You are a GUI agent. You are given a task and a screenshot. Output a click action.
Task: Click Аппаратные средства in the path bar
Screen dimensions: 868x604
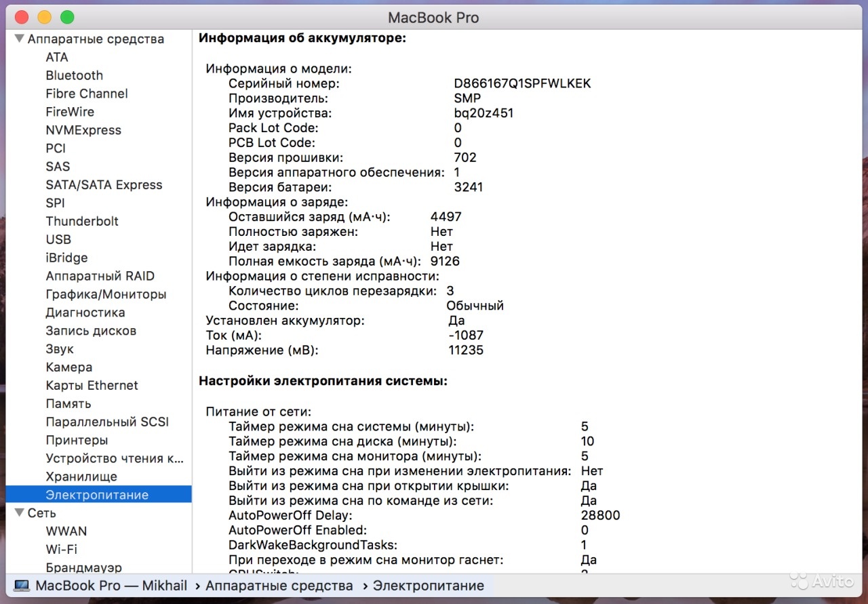pyautogui.click(x=279, y=586)
